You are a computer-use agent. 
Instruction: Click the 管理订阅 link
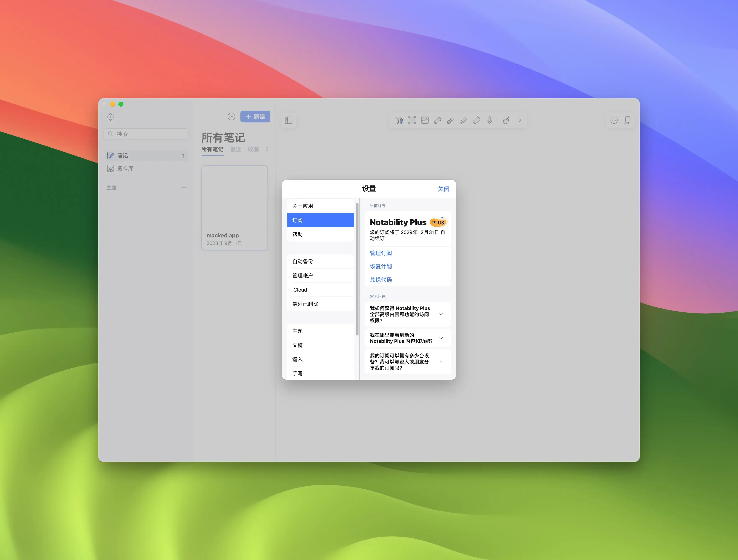tap(381, 253)
